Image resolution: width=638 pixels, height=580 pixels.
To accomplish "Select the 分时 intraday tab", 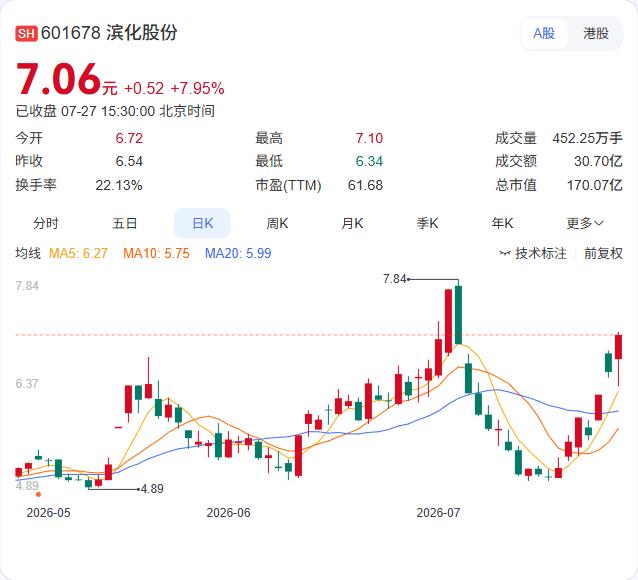I will tap(46, 223).
